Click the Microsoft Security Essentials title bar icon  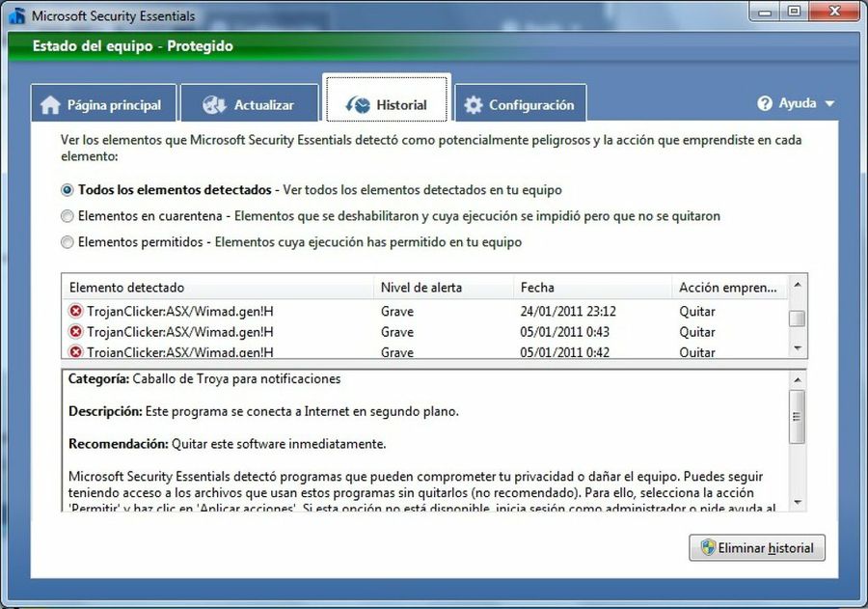coord(16,15)
